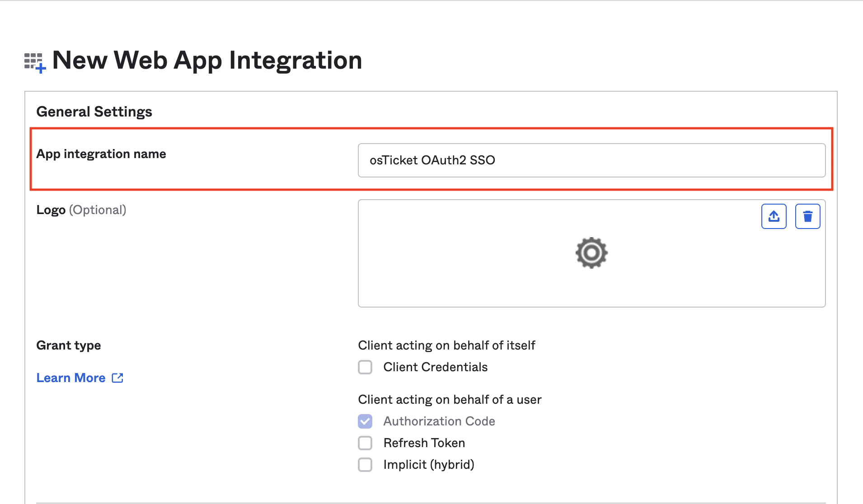Enable the Refresh Token checkbox
Viewport: 863px width, 504px height.
(365, 443)
